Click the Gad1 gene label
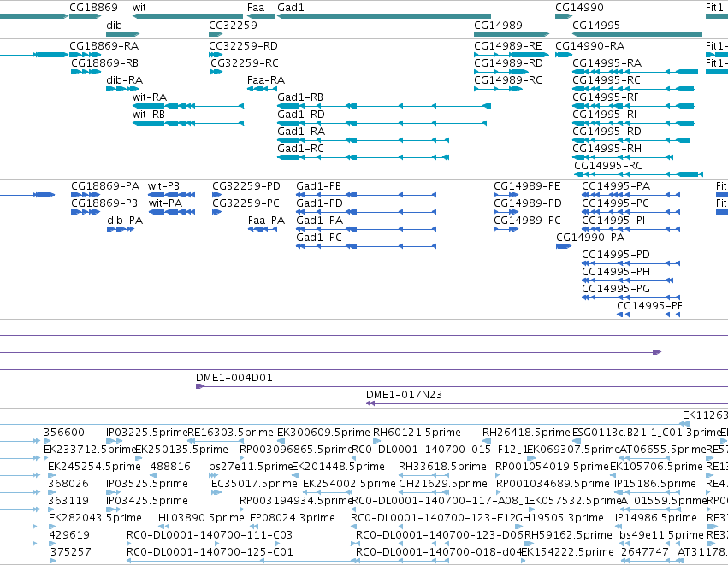728x565 pixels. 291,8
